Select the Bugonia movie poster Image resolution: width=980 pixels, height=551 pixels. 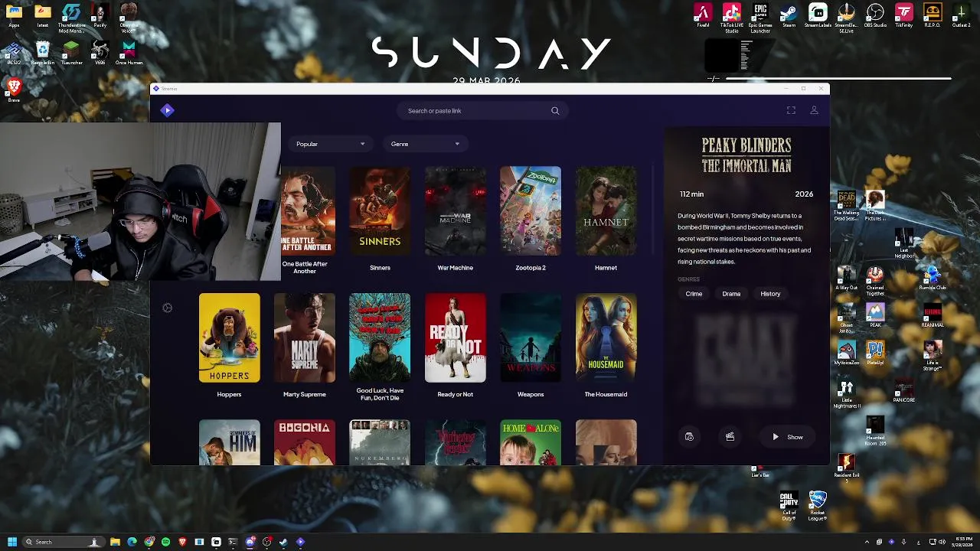coord(305,442)
